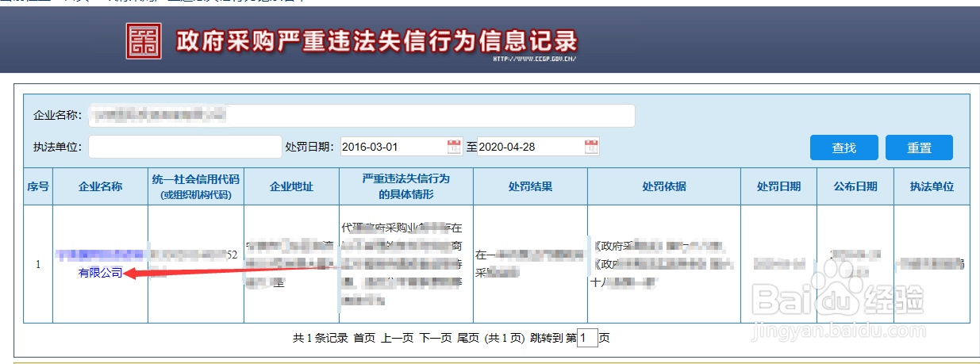Screen dimensions: 980x364
Task: Click the 统一社会信用代码 column header
Action: tap(195, 186)
